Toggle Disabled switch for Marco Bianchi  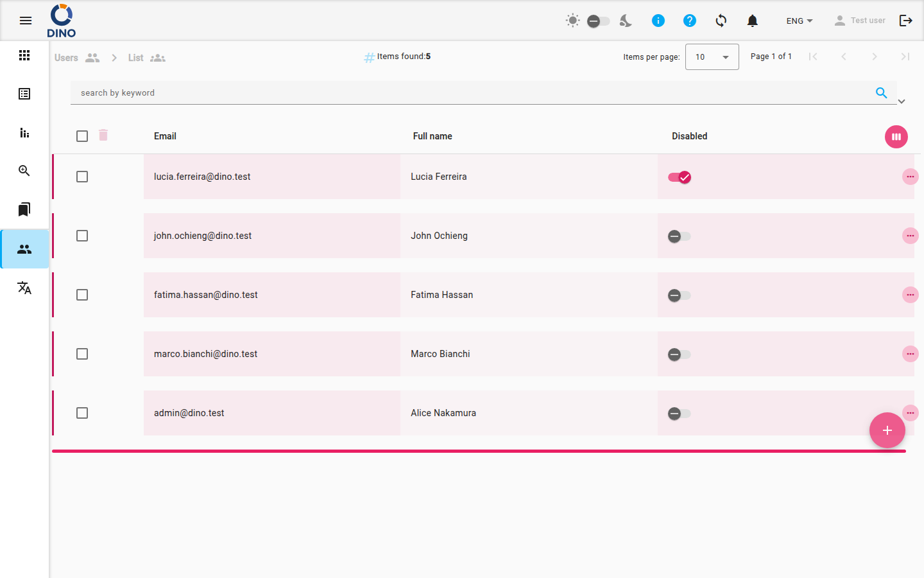(680, 355)
